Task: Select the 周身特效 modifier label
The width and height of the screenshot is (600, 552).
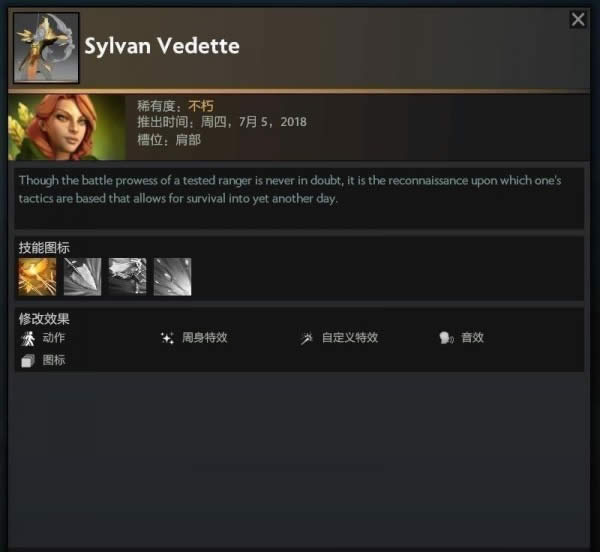Action: click(x=205, y=338)
